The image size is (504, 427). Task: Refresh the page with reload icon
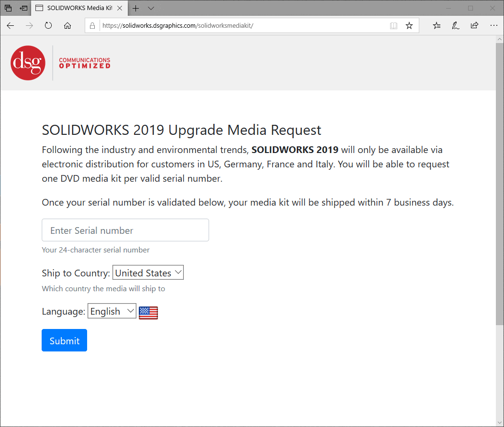48,26
